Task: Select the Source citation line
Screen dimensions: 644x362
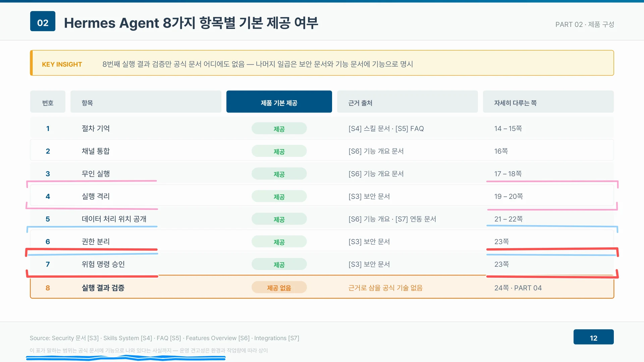Action: [164, 338]
